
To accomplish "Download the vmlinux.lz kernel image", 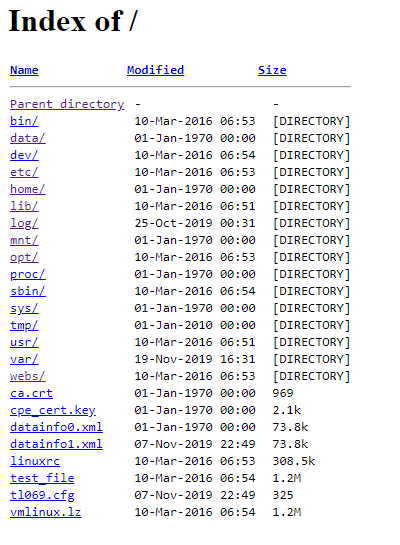I will [x=46, y=513].
